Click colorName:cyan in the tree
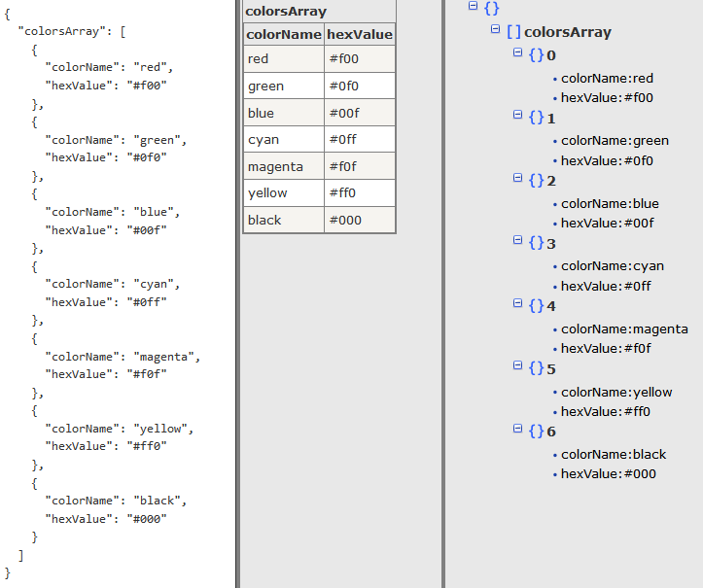This screenshot has height=588, width=703. [612, 265]
